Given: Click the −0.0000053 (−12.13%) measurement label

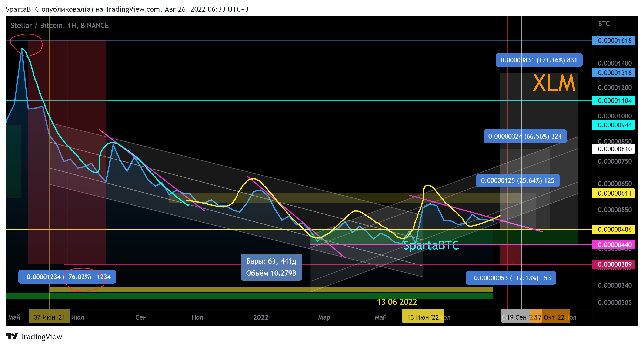Looking at the screenshot, I should [x=511, y=278].
